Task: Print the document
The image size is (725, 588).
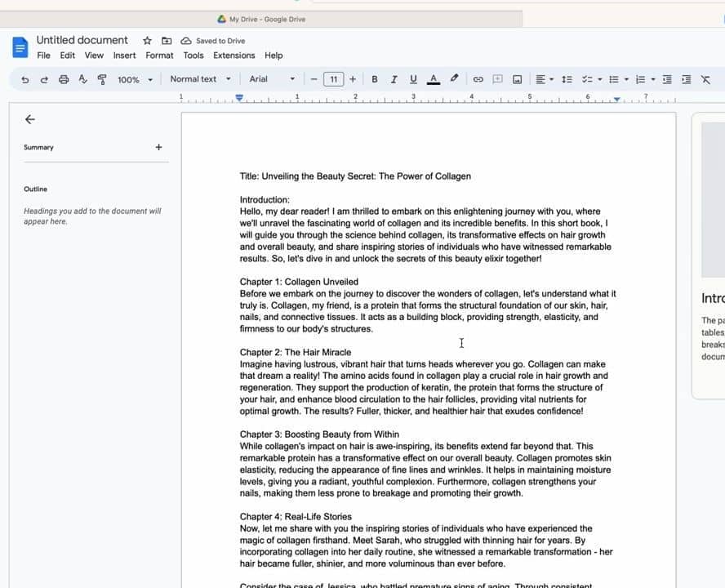Action: 64,79
